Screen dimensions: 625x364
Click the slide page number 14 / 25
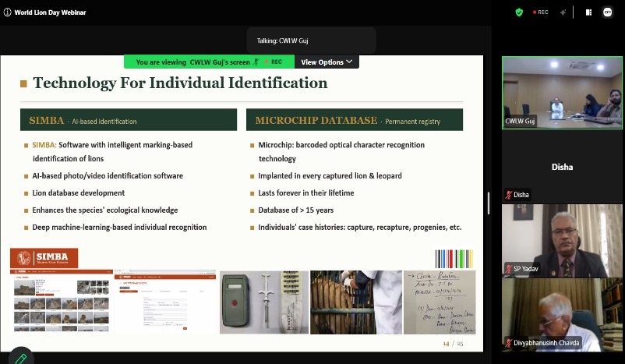454,343
